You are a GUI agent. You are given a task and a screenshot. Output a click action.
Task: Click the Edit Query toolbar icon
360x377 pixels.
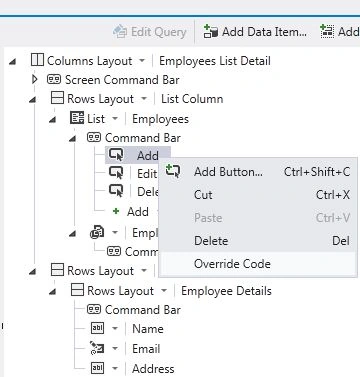(x=120, y=32)
